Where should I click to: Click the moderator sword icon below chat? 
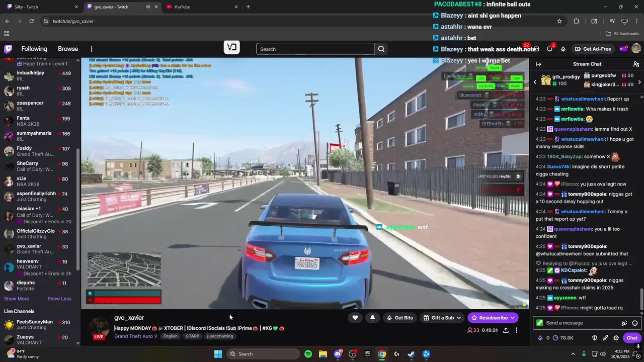(605, 338)
